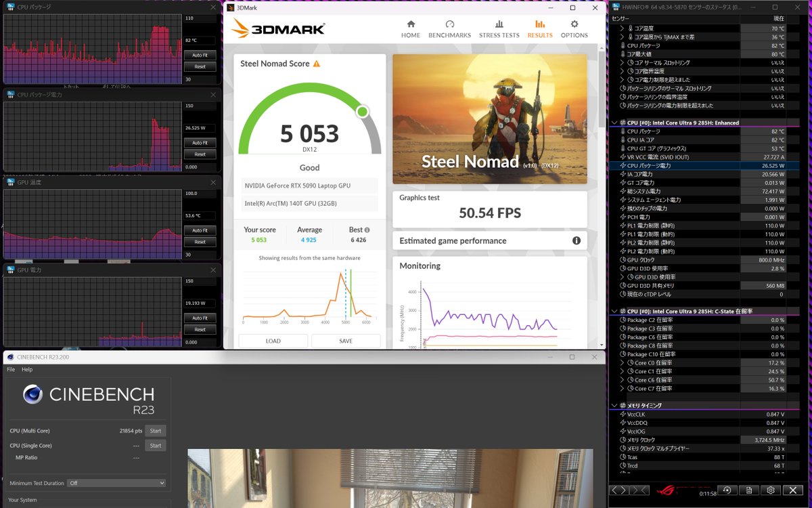
Task: Click upper limit field 110 in CPU パッケージ graph
Action: point(200,18)
